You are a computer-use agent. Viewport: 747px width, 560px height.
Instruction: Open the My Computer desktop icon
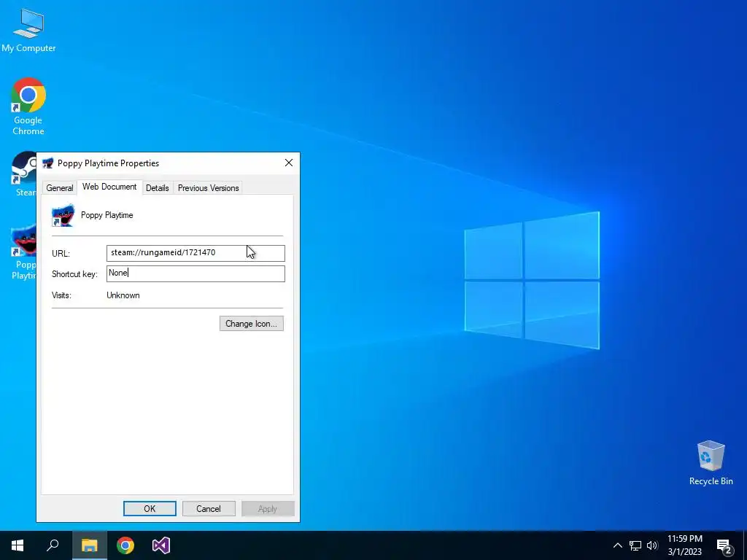(28, 29)
